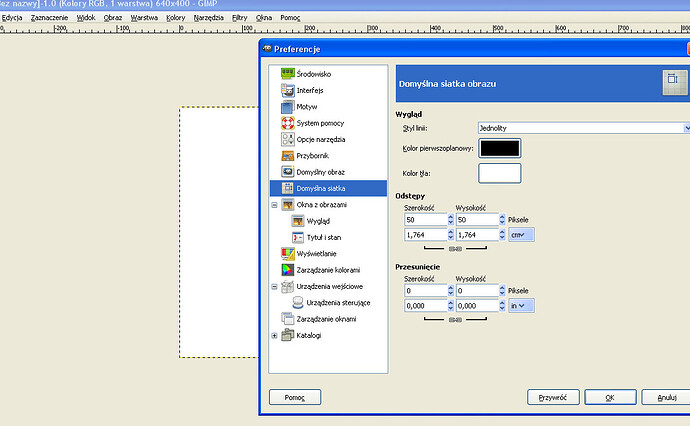Viewport: 690px width, 426px height.
Task: Click the Interfejs category icon
Action: (x=287, y=90)
